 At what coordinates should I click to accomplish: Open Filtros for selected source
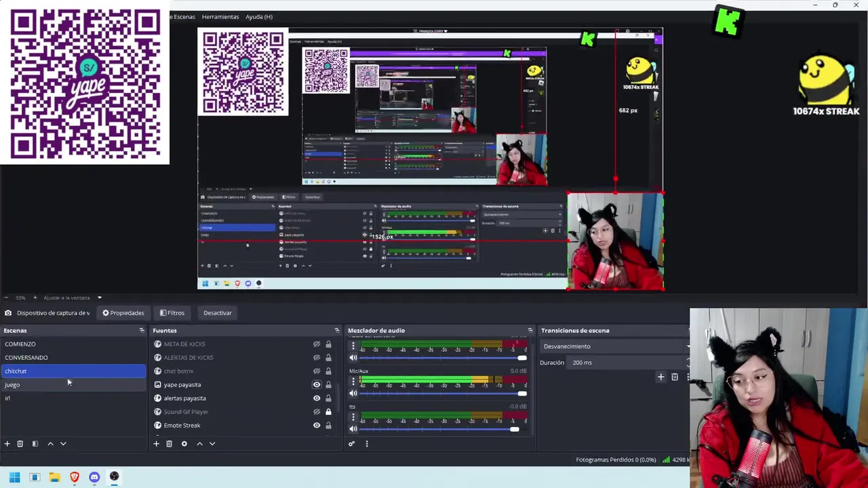click(x=172, y=313)
